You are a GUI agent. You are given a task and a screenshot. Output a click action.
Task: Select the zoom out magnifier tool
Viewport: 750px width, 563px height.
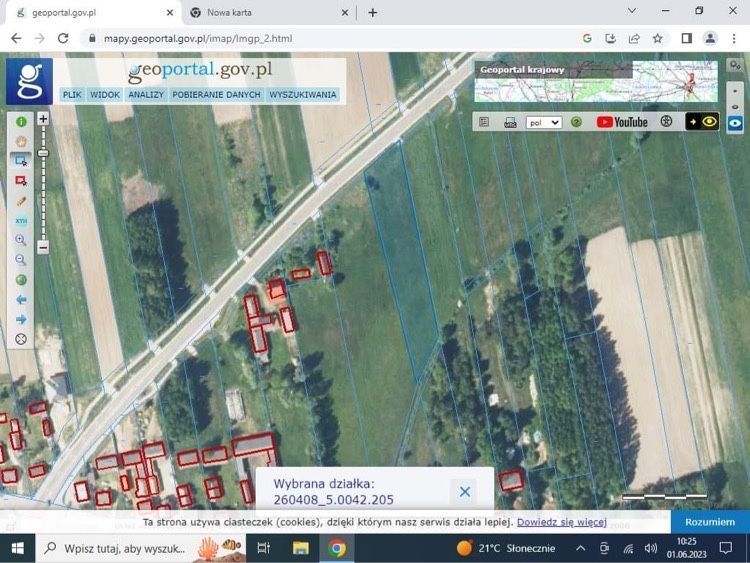[x=21, y=260]
